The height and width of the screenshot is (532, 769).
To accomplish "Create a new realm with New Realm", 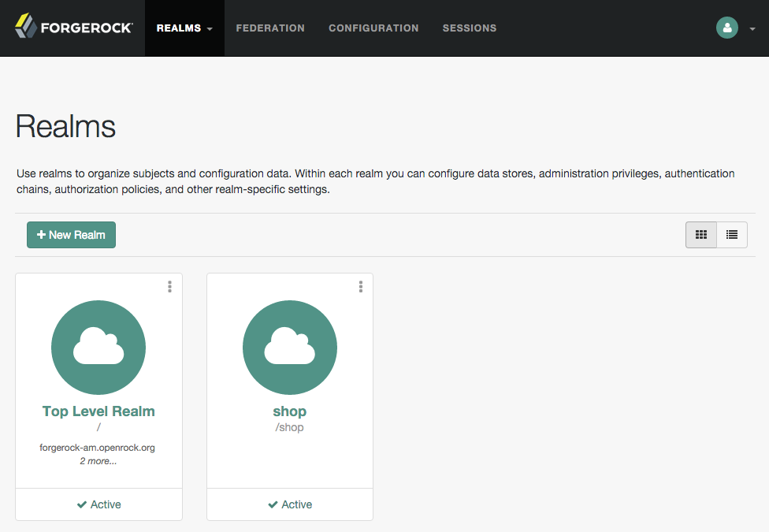I will pyautogui.click(x=71, y=235).
